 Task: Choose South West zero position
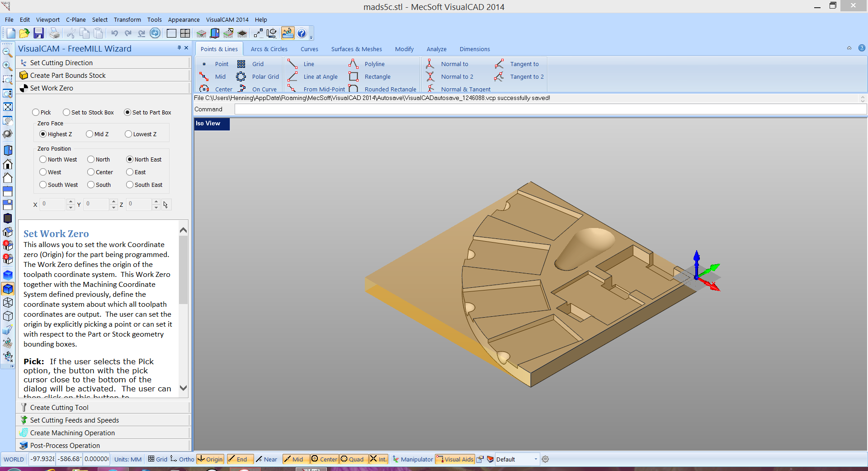[x=43, y=185]
